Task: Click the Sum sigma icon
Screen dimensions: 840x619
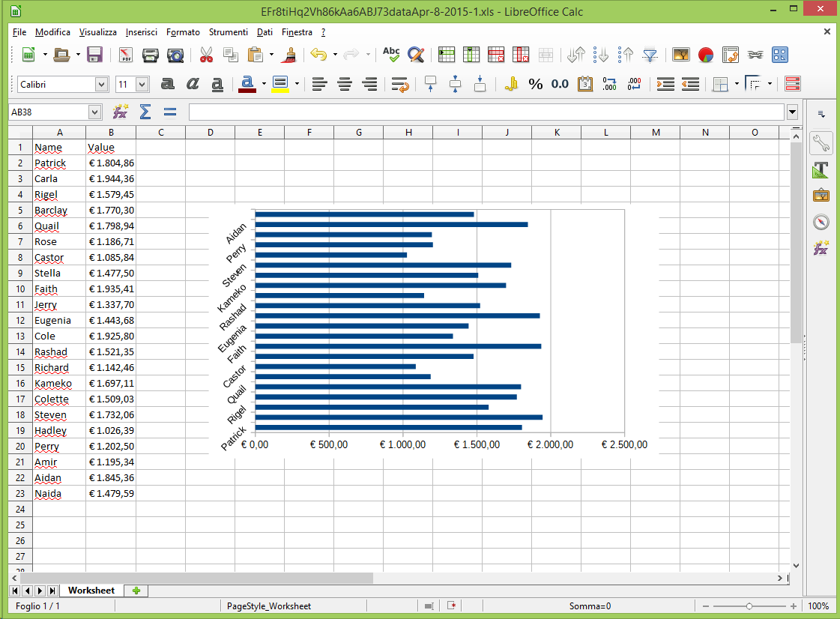Action: [x=145, y=112]
